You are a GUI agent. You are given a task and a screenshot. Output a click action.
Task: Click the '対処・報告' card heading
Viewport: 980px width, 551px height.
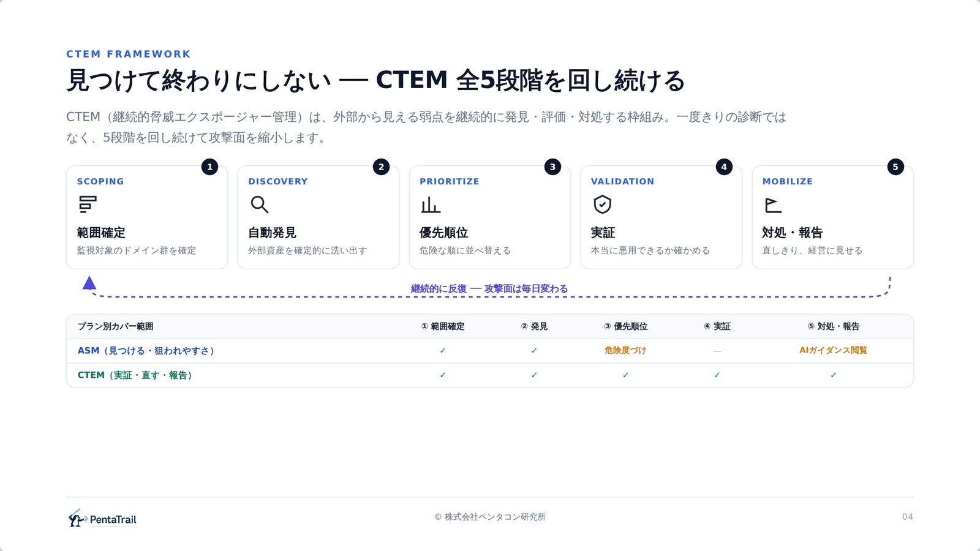pyautogui.click(x=793, y=233)
